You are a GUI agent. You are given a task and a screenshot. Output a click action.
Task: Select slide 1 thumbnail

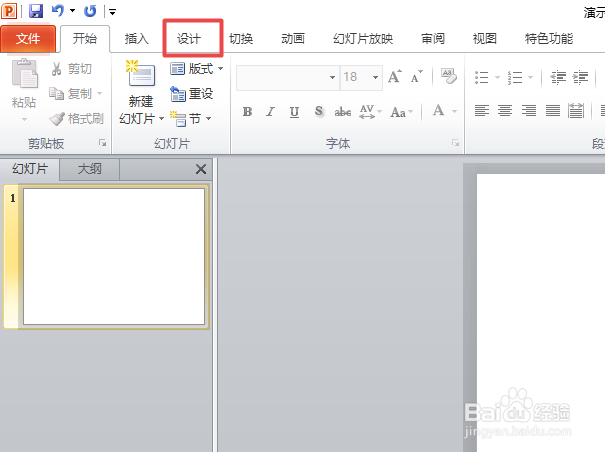[x=114, y=257]
